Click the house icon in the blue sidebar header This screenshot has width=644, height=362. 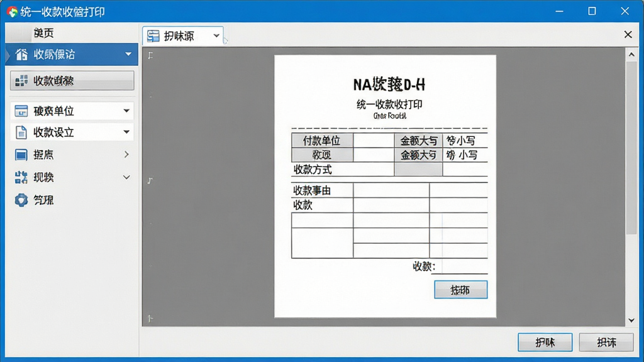pyautogui.click(x=21, y=54)
